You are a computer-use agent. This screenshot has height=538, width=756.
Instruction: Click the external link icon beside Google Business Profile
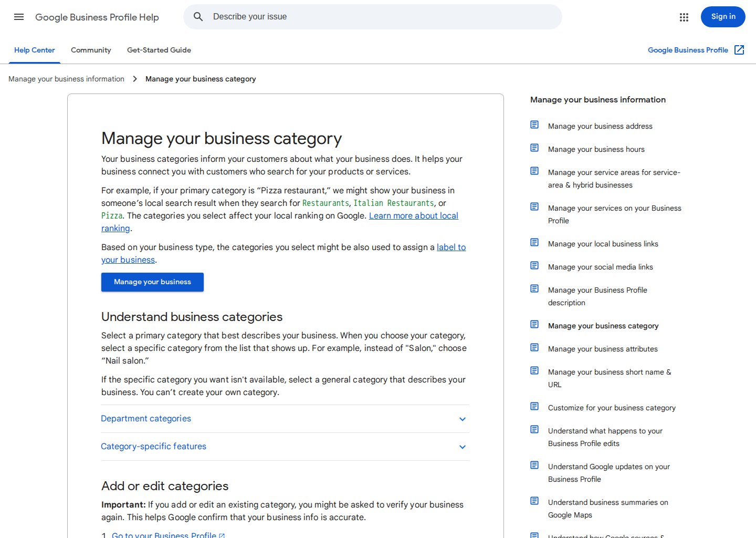coord(739,50)
